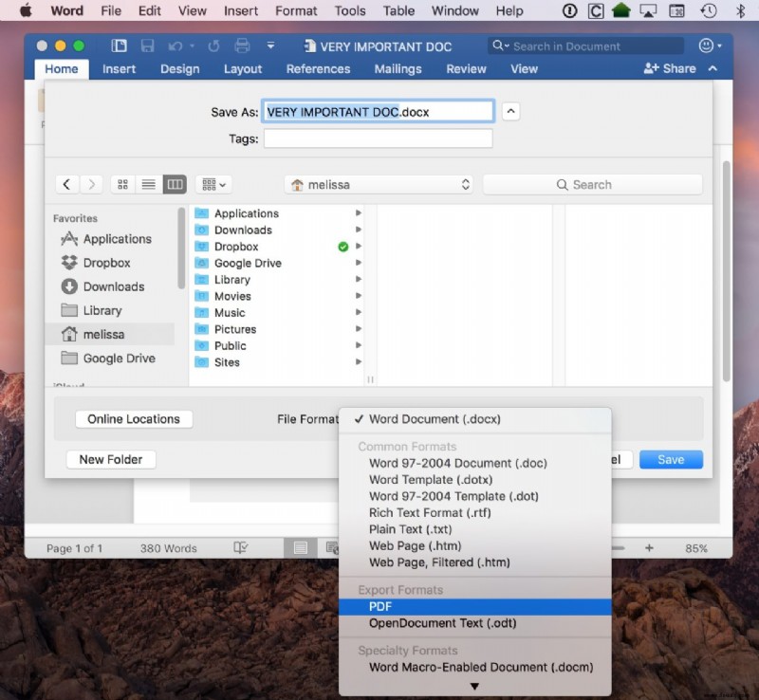Expand the Applications folder arrow in the column list
The width and height of the screenshot is (759, 700).
(x=359, y=213)
